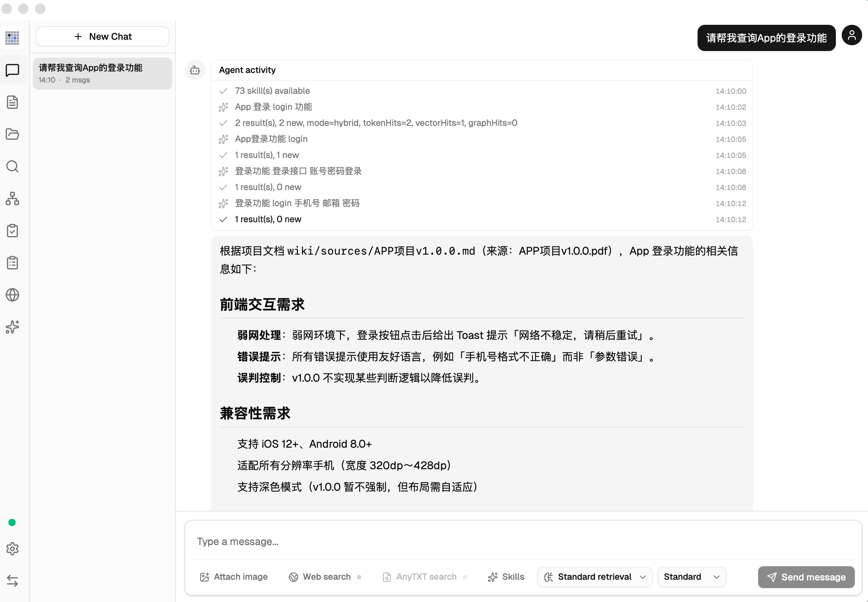Click the user avatar icon
Screen dimensions: 868x602
pos(852,35)
